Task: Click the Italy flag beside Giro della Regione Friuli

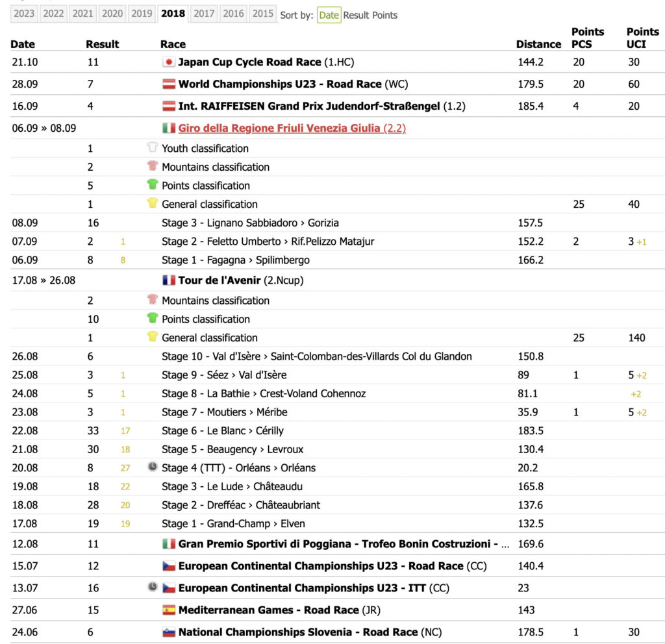Action: tap(168, 128)
